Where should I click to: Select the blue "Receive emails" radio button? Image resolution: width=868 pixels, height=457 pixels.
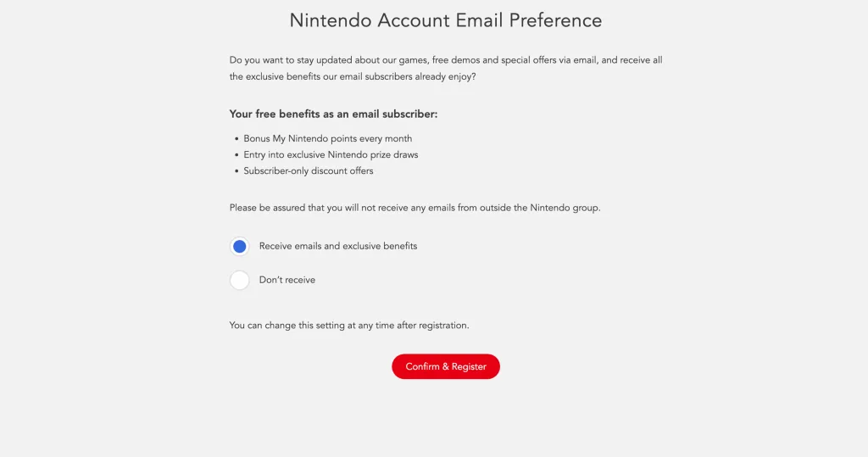[239, 246]
